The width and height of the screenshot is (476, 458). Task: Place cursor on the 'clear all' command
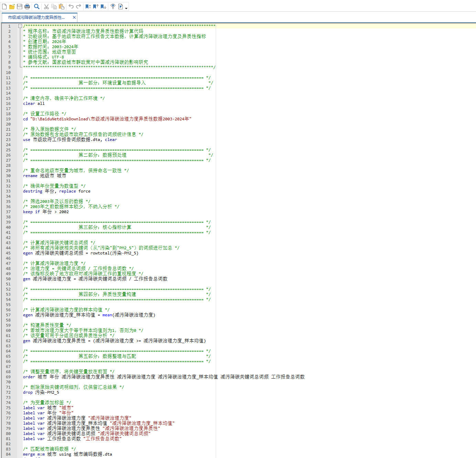pos(34,103)
